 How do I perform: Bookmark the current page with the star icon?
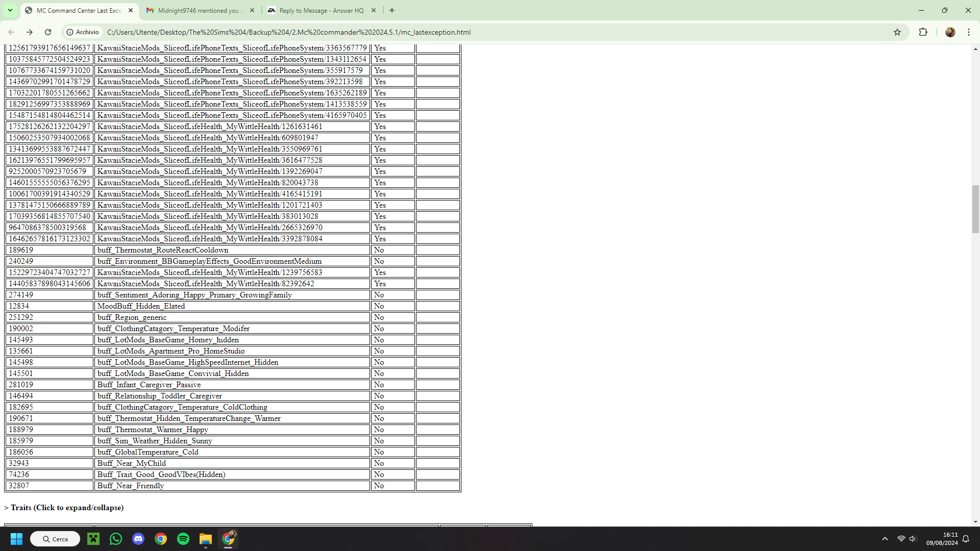point(898,32)
